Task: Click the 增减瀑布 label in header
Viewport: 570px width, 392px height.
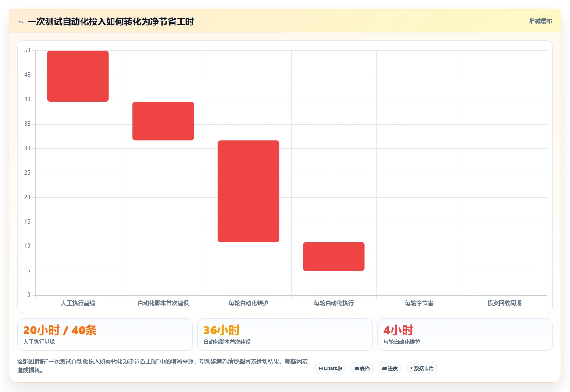Action: pos(540,21)
